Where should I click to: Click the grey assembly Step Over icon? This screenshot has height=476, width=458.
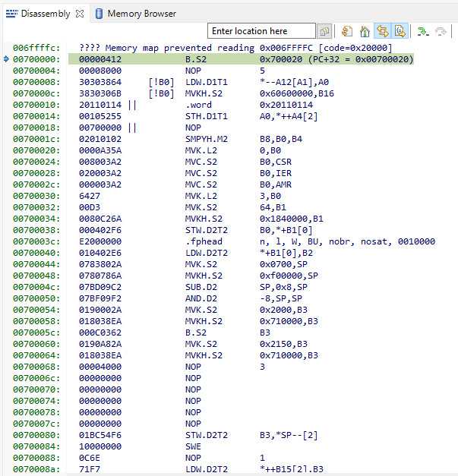pyautogui.click(x=442, y=31)
